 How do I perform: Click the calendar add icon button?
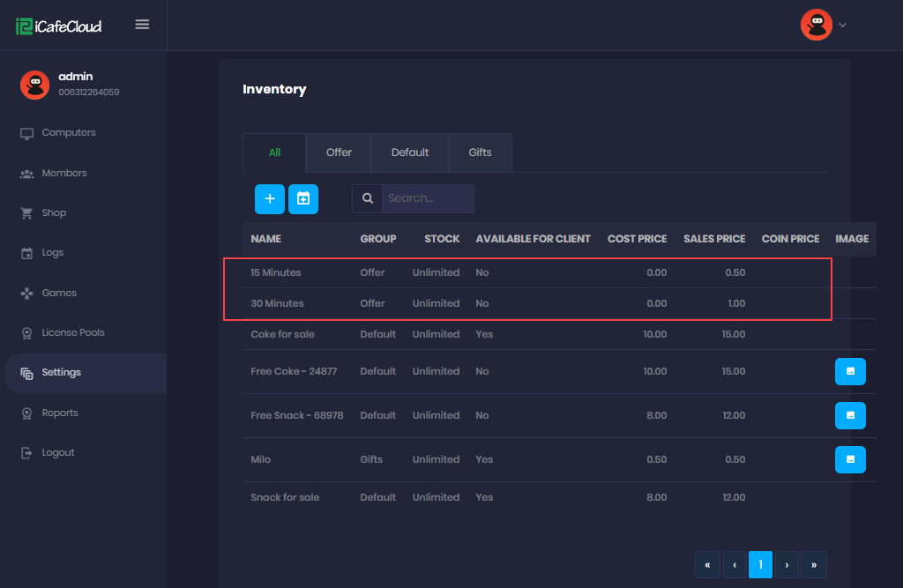(x=303, y=199)
